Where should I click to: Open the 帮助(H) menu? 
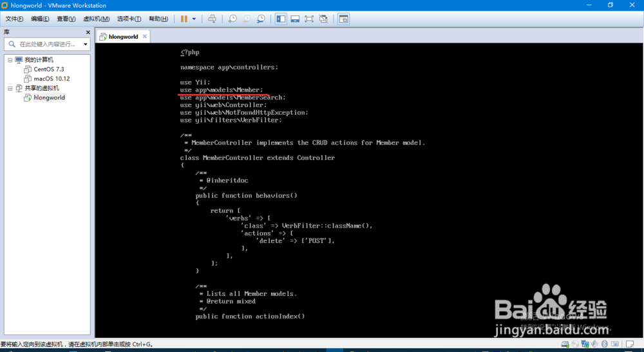(x=158, y=19)
